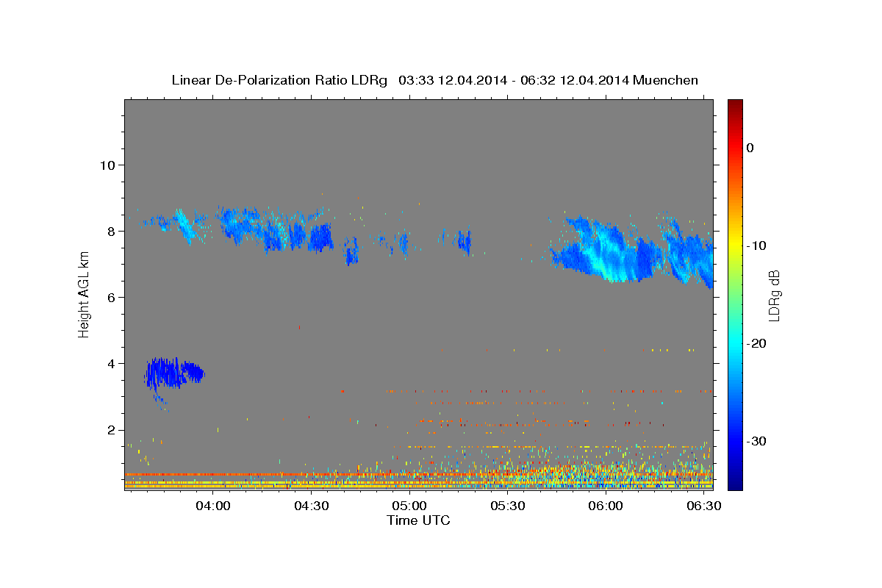The width and height of the screenshot is (882, 588).
Task: Click the colorbar value -30
Action: [756, 441]
